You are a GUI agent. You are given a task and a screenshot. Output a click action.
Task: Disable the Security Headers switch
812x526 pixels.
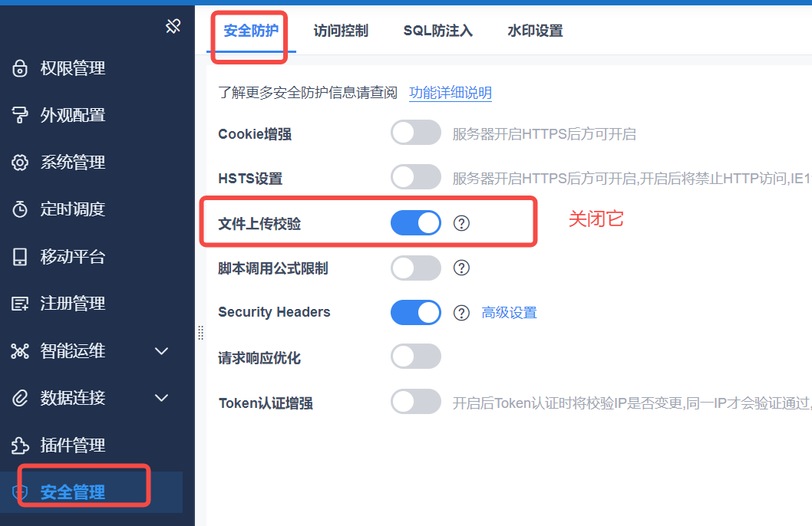pyautogui.click(x=416, y=312)
